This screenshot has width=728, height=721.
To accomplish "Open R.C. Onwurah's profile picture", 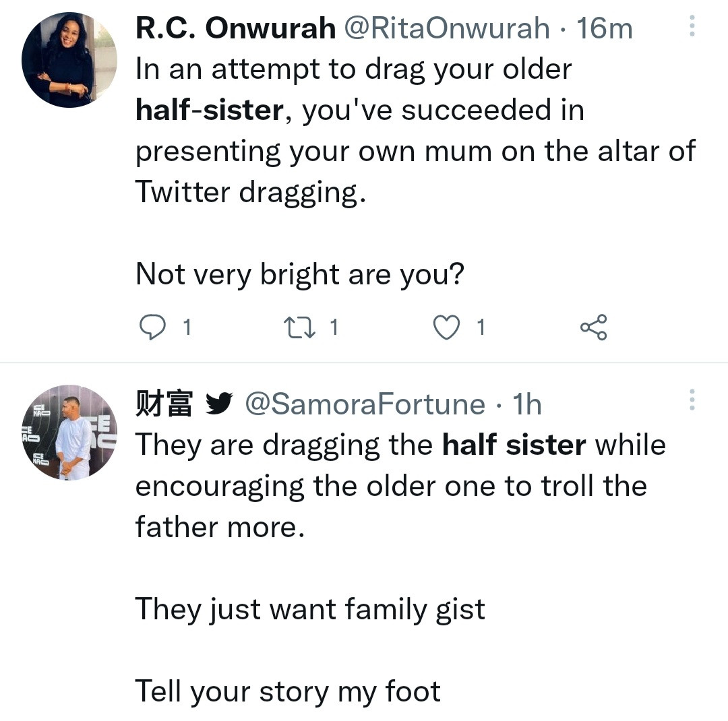I will (69, 60).
